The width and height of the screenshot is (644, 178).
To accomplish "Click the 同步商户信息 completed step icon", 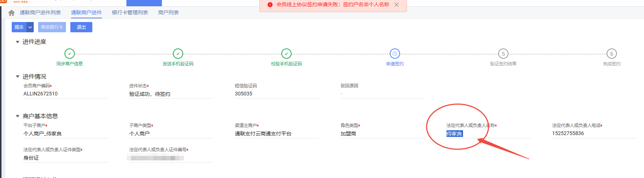I will click(x=70, y=54).
